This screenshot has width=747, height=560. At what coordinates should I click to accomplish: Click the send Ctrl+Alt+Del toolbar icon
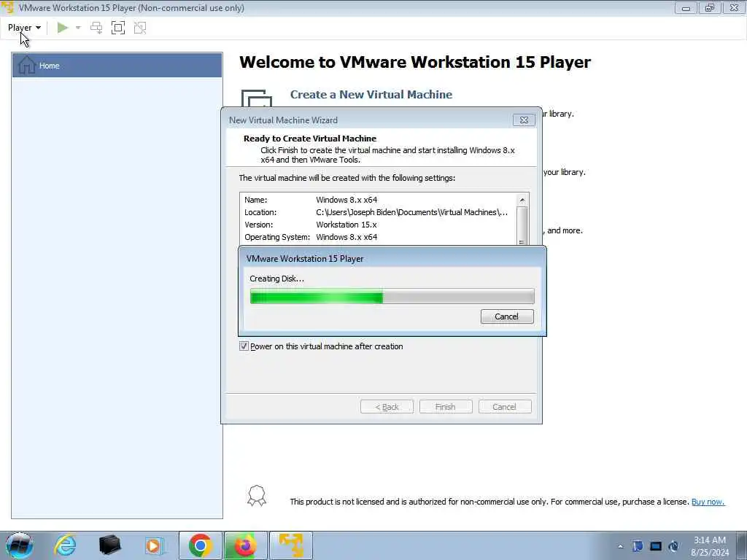pyautogui.click(x=96, y=28)
